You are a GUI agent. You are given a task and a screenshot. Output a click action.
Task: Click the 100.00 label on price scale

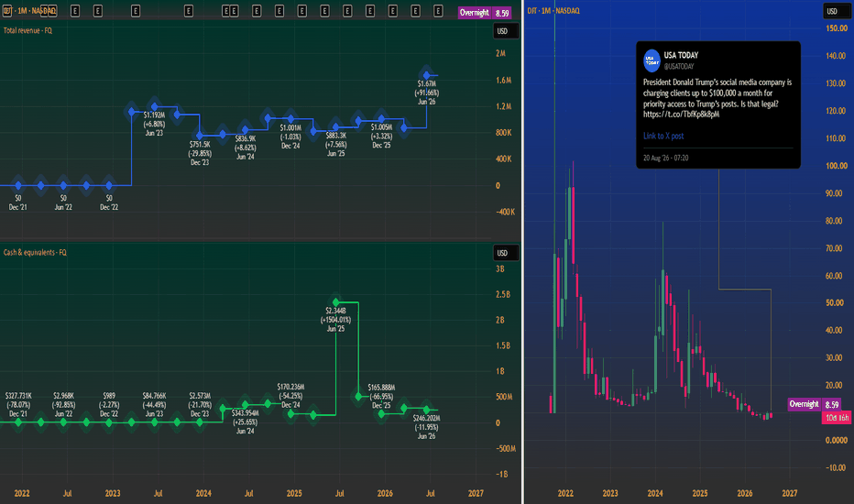point(836,166)
